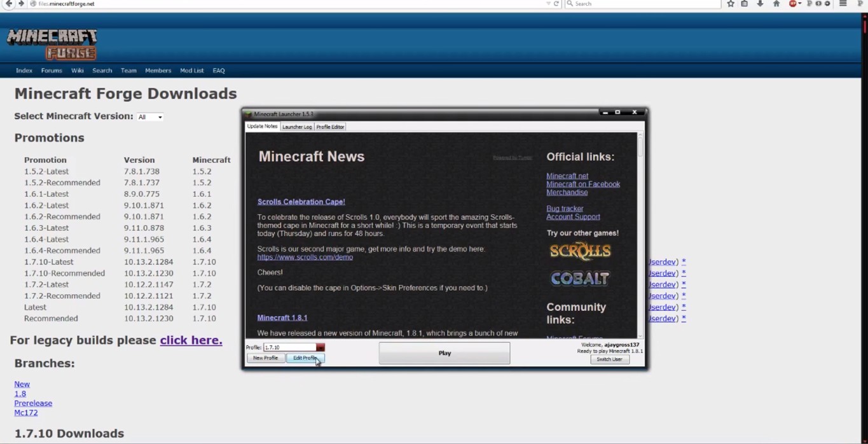Open the Forums nav item
The width and height of the screenshot is (868, 444).
52,71
